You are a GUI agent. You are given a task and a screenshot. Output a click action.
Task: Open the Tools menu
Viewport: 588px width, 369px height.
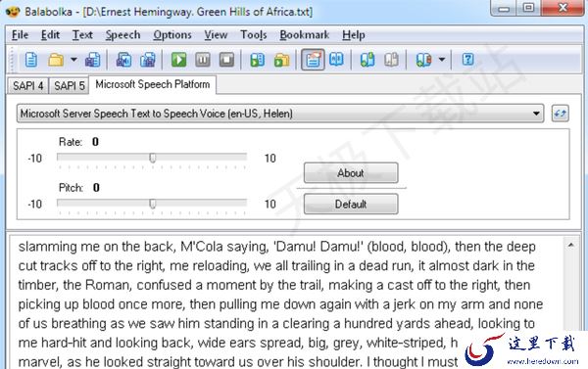pos(254,35)
